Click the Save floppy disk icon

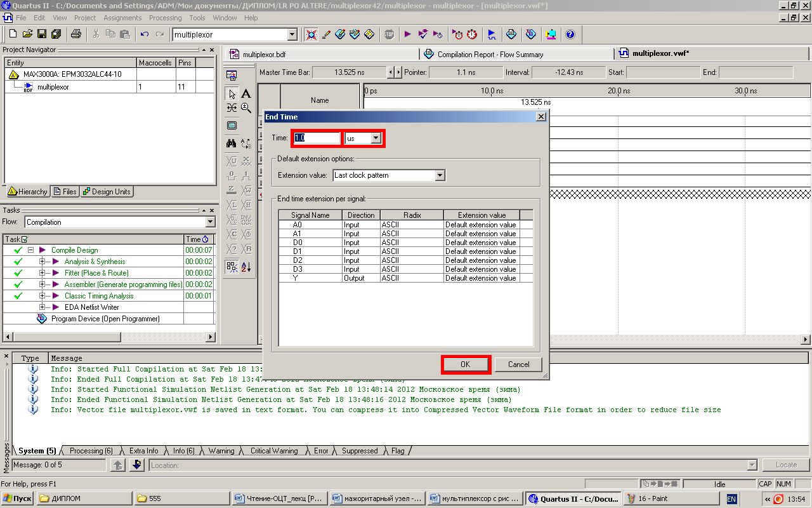[42, 34]
